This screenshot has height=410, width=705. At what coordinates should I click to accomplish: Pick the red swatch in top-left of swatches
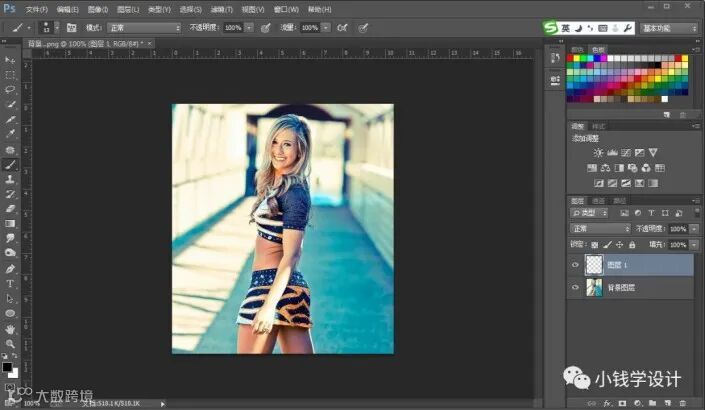tap(570, 58)
